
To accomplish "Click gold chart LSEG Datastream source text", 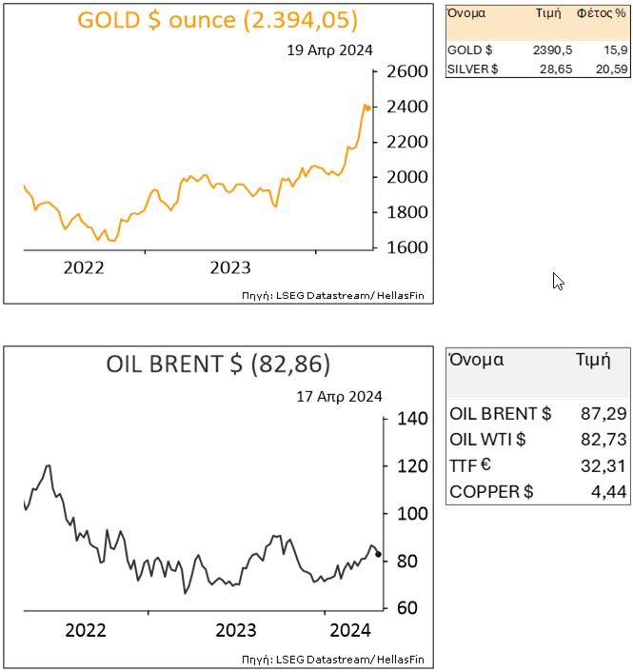I will [333, 295].
